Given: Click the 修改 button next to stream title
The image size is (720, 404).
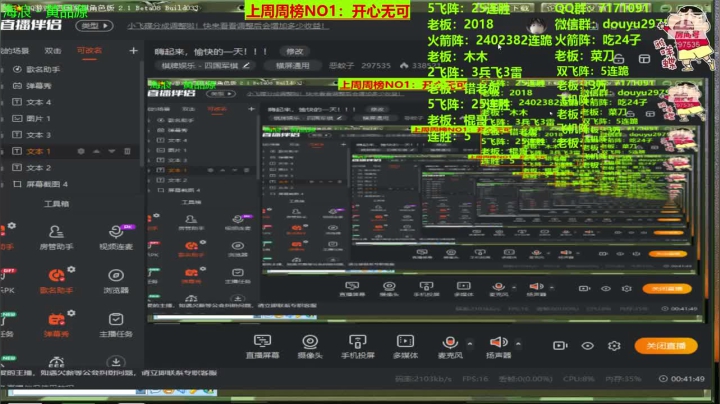Looking at the screenshot, I should [294, 51].
